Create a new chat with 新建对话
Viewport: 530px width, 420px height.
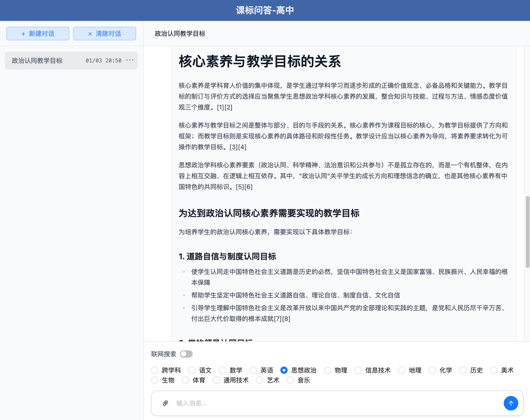38,33
